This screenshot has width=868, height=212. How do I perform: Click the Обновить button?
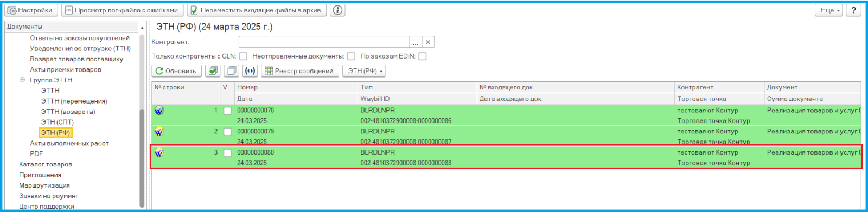[176, 71]
